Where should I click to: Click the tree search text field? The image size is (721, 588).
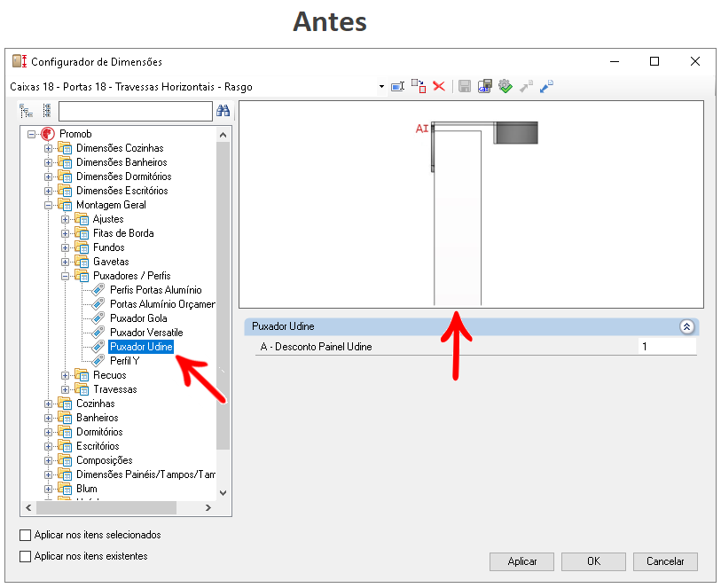(x=136, y=111)
